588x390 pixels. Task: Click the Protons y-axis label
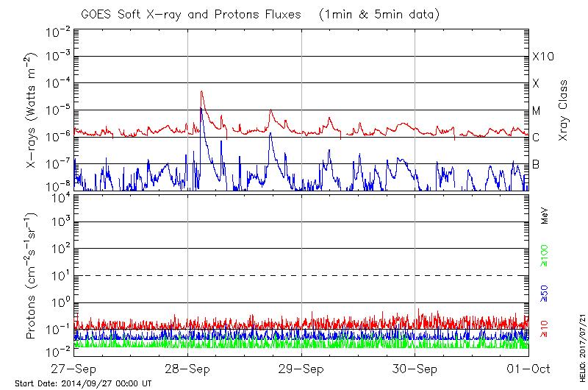(x=32, y=276)
